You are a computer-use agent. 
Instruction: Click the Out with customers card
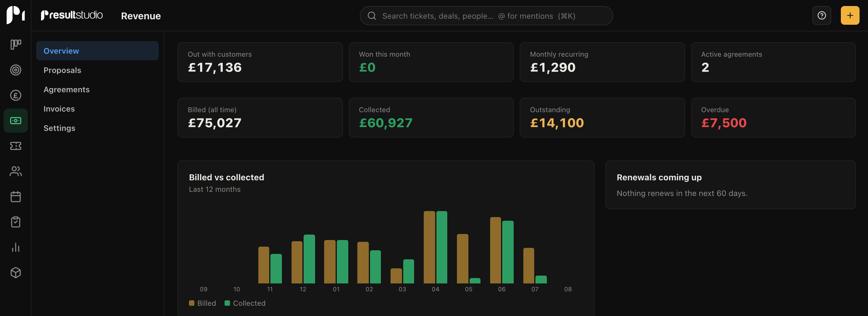click(x=260, y=62)
